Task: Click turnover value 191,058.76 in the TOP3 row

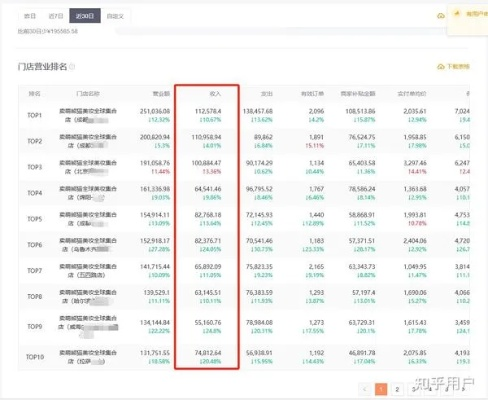Action: point(155,163)
